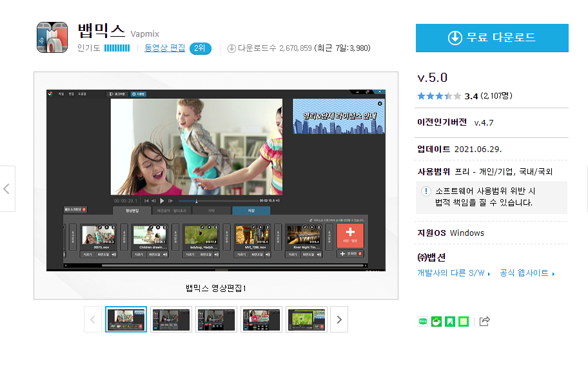Click the popularity bar indicator
This screenshot has height=366, width=588.
tap(117, 48)
